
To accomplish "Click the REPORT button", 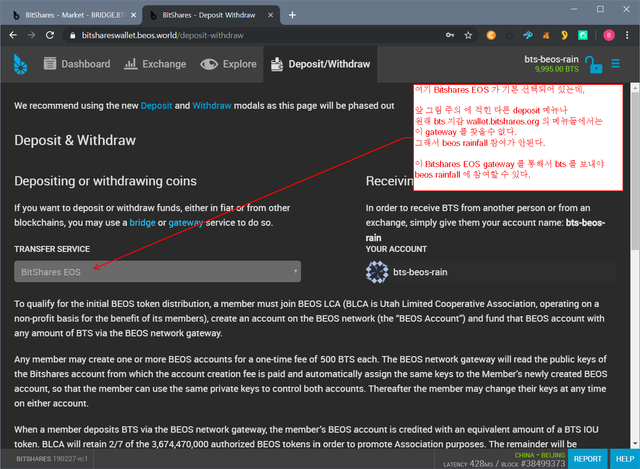I will pos(587,459).
